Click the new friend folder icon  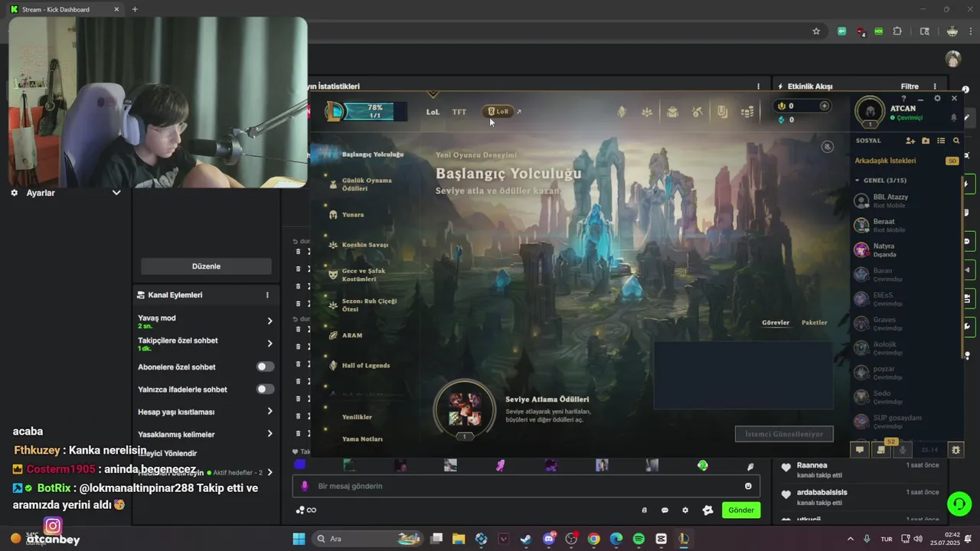(x=926, y=141)
